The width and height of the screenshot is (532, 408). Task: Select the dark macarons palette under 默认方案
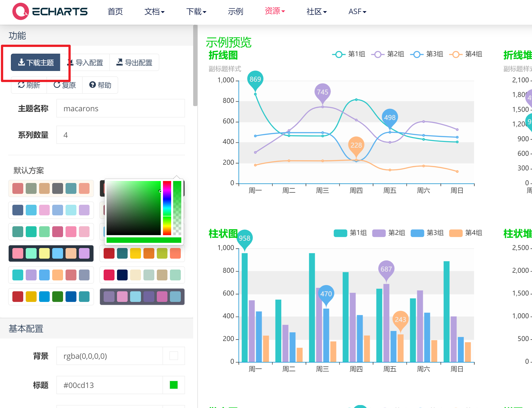(51, 253)
